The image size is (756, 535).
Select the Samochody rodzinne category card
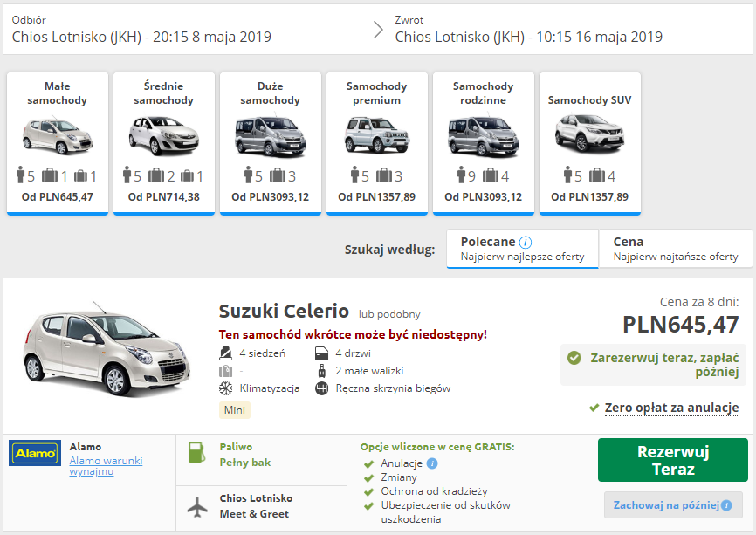[484, 144]
